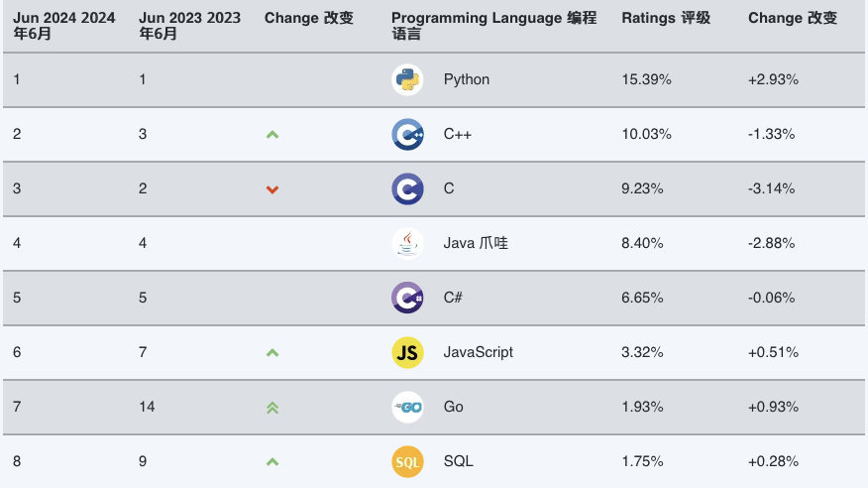The height and width of the screenshot is (488, 868).
Task: Click the orange SQL icon
Action: point(407,461)
